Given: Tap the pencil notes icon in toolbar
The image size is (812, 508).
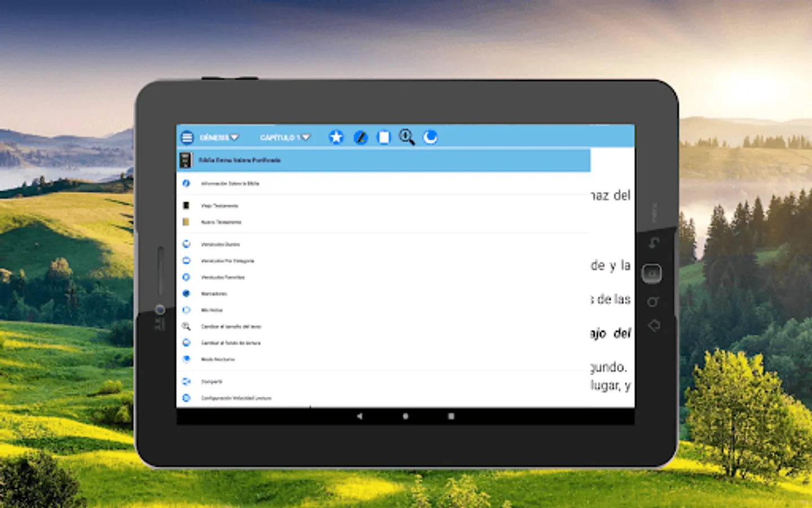Looking at the screenshot, I should tap(360, 137).
